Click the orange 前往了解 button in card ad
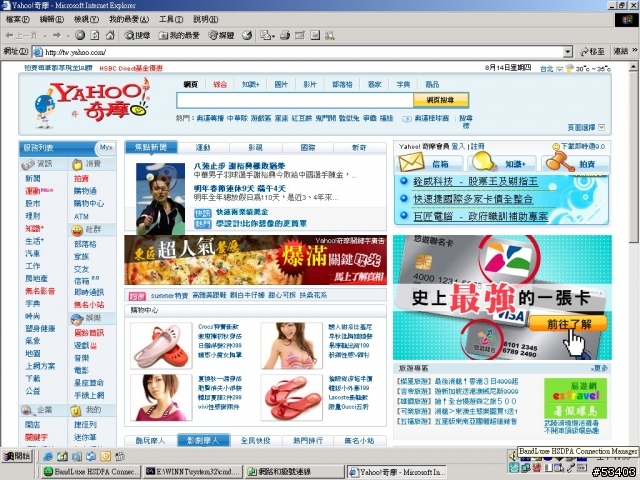Screen dimensions: 640x480 (568, 324)
